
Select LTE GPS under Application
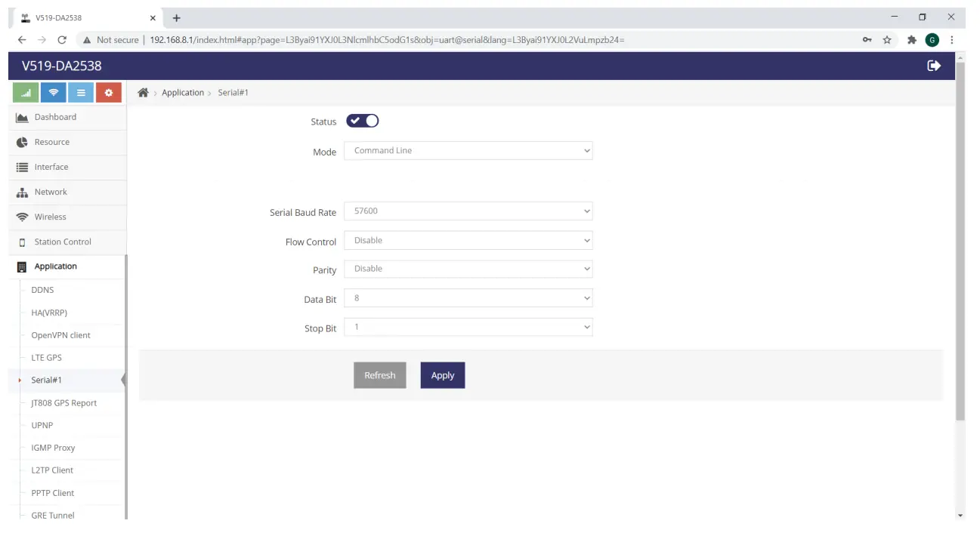click(46, 358)
